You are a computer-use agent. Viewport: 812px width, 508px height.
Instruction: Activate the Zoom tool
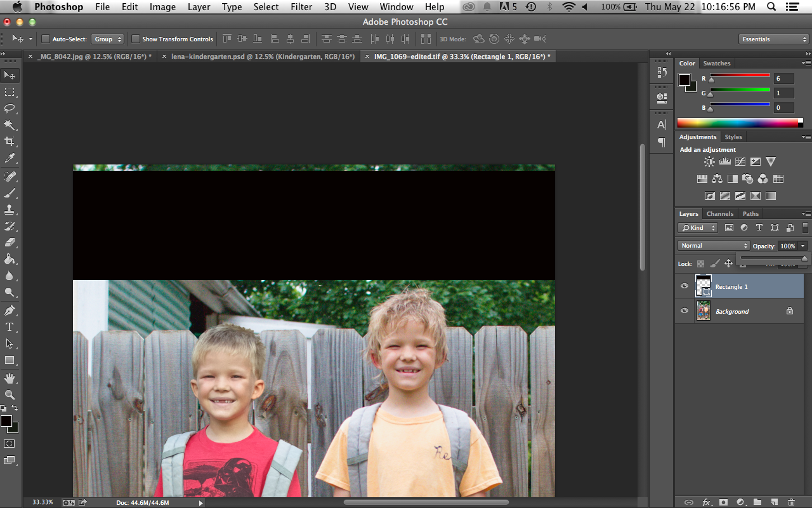[10, 394]
